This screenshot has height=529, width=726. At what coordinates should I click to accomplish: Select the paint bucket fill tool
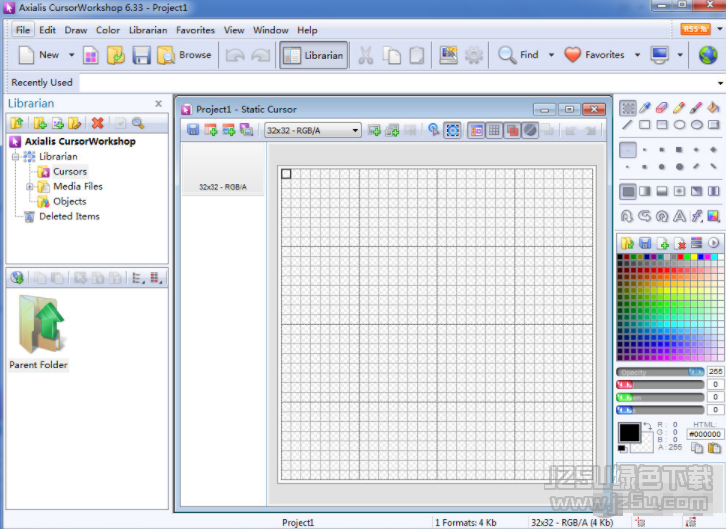pos(713,108)
